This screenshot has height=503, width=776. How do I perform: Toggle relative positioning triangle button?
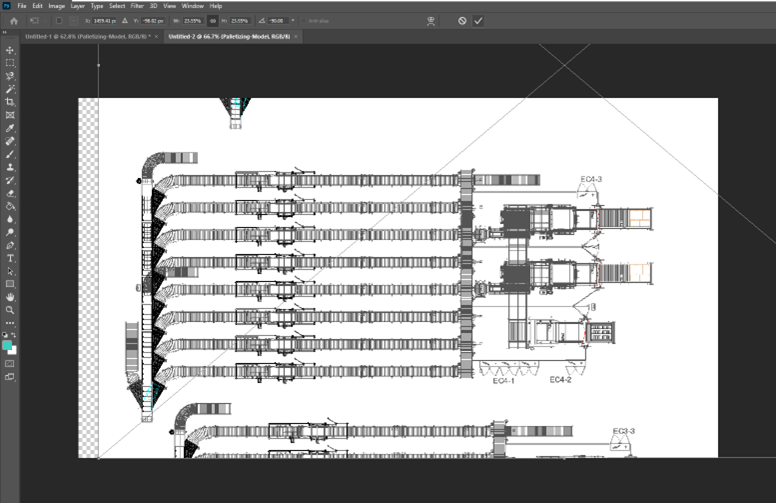[x=125, y=21]
